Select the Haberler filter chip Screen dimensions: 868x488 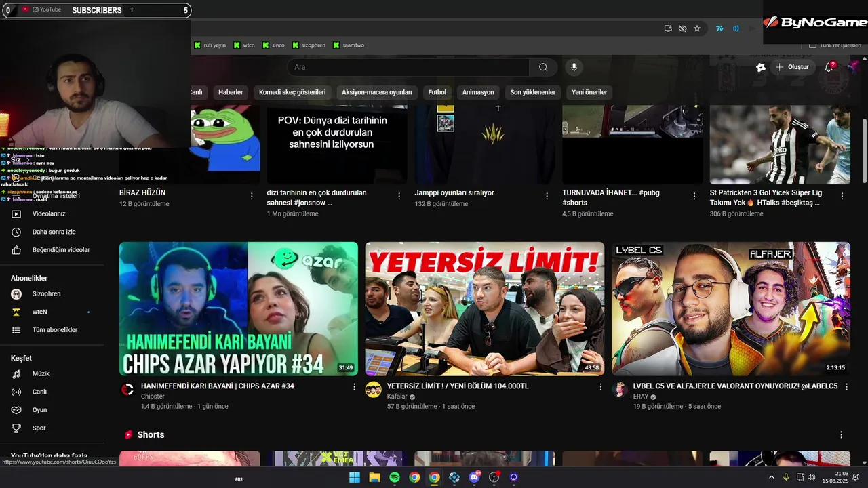(231, 92)
